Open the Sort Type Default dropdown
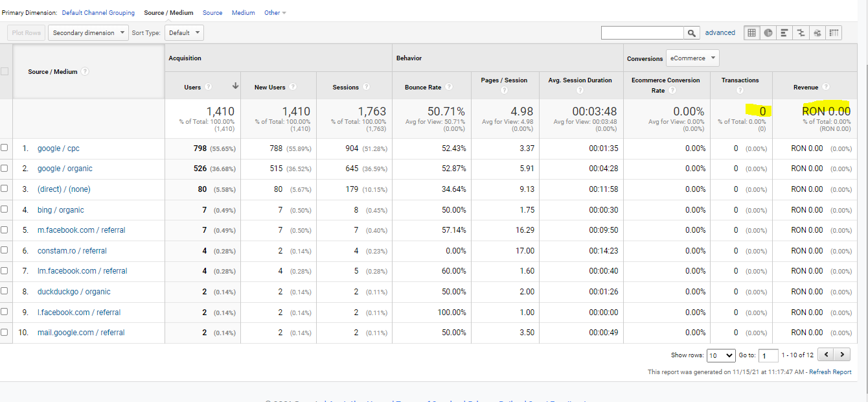The height and width of the screenshot is (402, 868). pyautogui.click(x=184, y=32)
